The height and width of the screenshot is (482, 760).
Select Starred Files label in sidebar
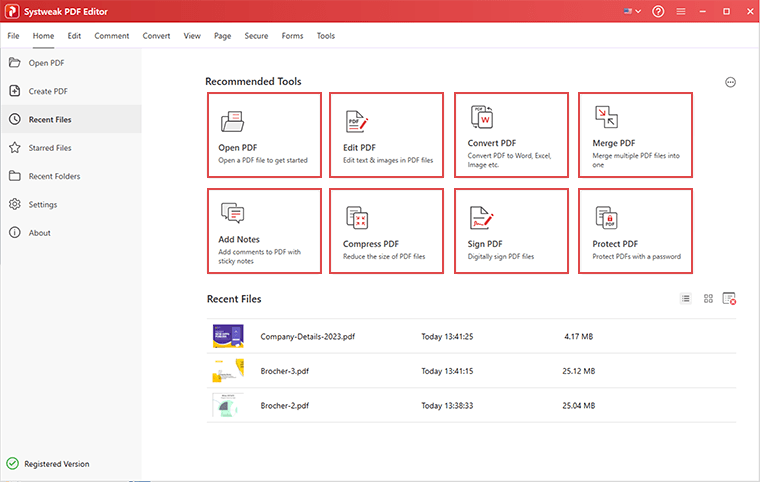pos(50,148)
